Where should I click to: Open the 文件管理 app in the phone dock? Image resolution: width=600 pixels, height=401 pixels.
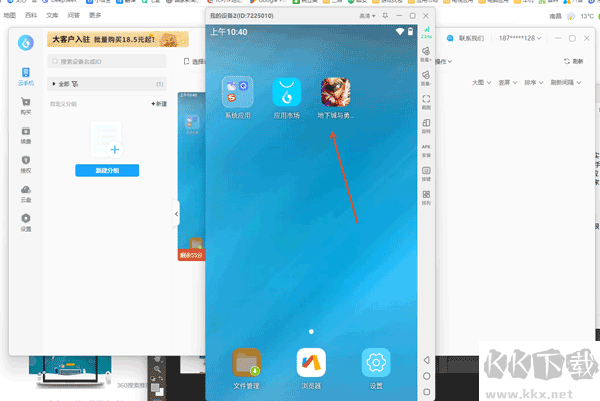pos(246,368)
